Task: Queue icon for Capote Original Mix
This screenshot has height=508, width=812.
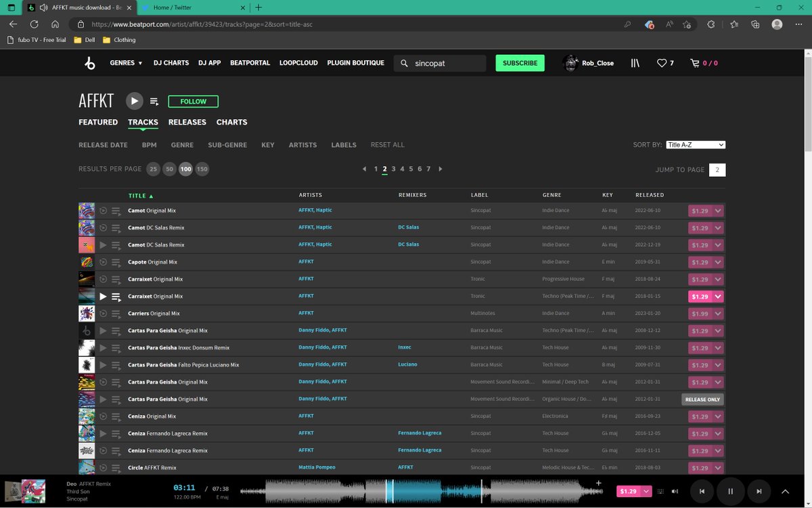Action: [116, 262]
